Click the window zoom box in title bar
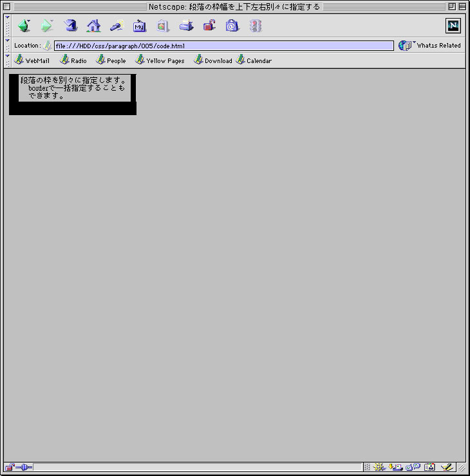470x476 pixels. pos(452,6)
